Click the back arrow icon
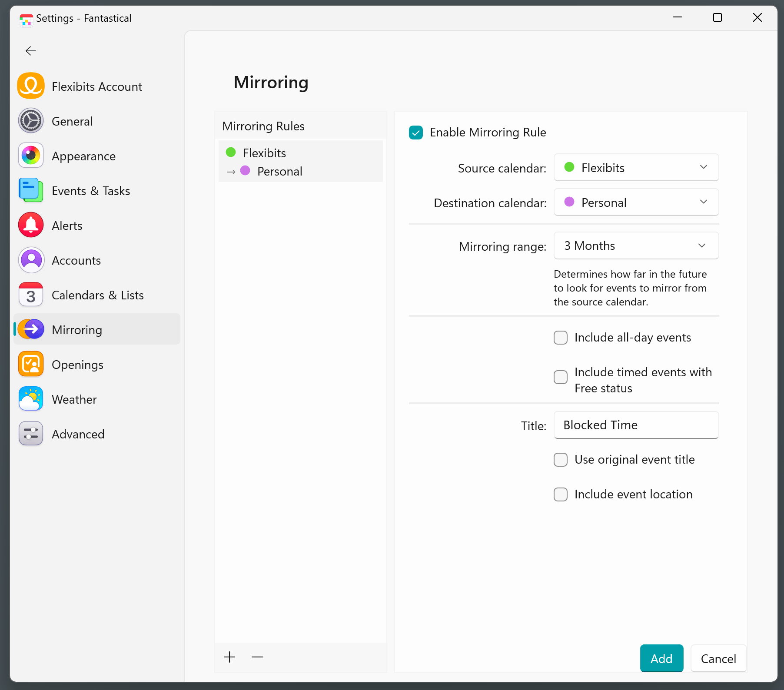Image resolution: width=784 pixels, height=690 pixels. 31,51
